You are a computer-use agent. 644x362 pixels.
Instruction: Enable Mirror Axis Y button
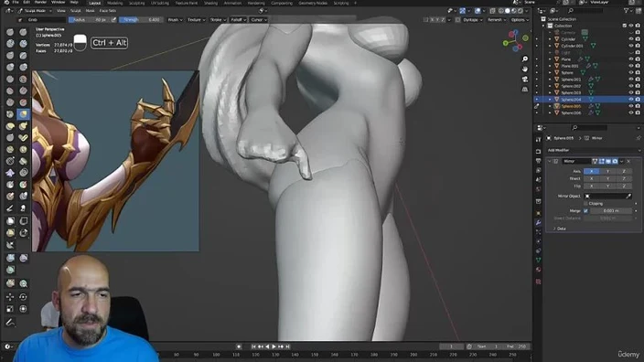pos(607,171)
